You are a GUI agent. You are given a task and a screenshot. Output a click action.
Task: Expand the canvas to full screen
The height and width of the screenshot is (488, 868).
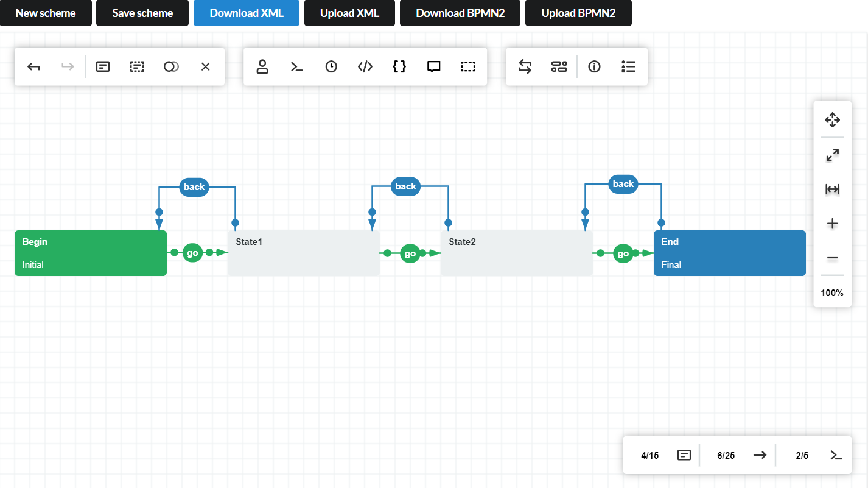pyautogui.click(x=832, y=155)
